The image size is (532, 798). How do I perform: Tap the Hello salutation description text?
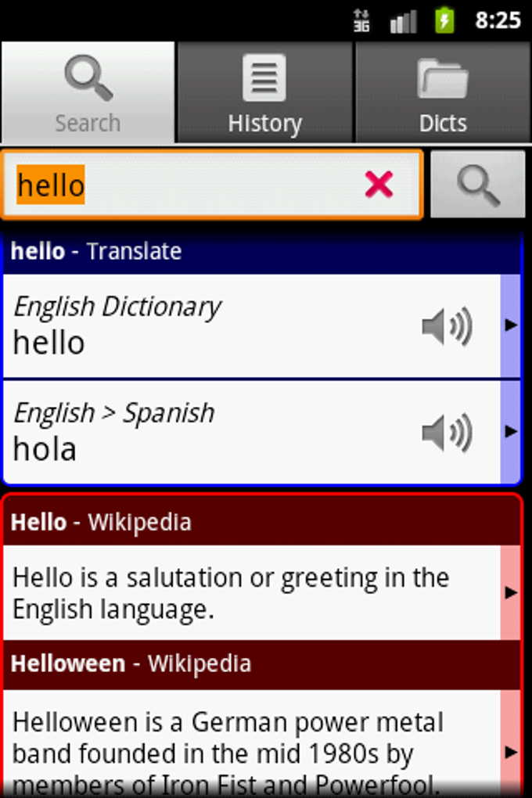coord(231,593)
